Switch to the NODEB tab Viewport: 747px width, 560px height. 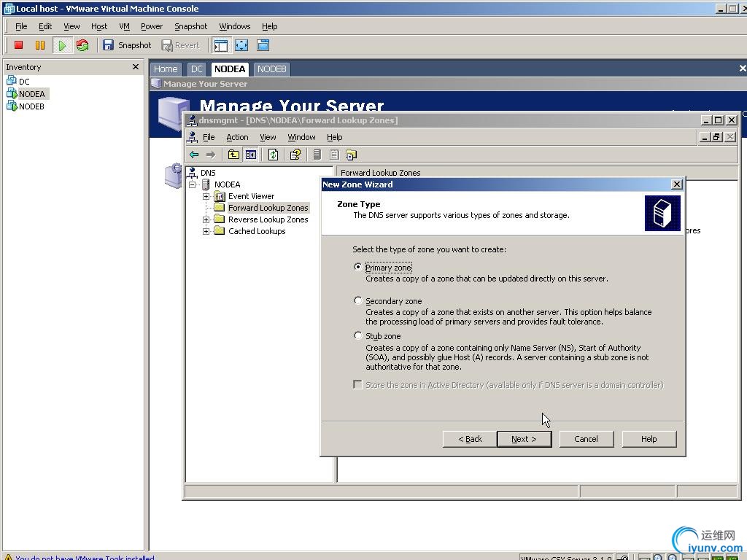271,69
